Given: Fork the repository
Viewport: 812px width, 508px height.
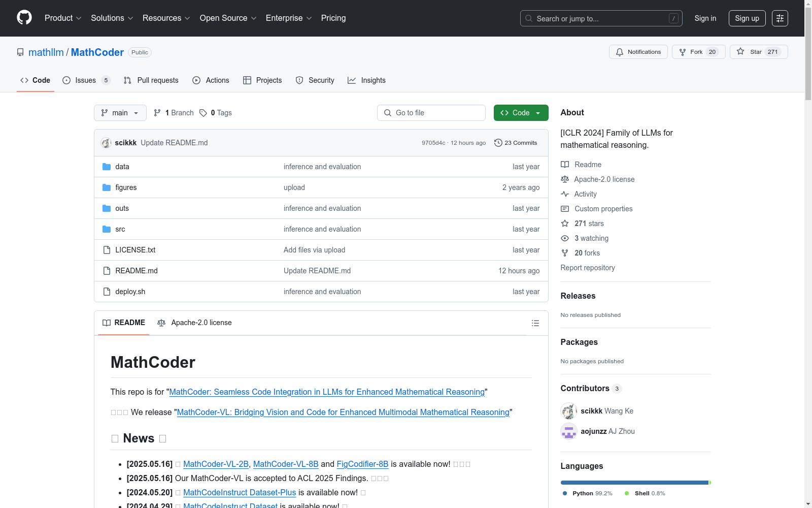Looking at the screenshot, I should pos(698,52).
